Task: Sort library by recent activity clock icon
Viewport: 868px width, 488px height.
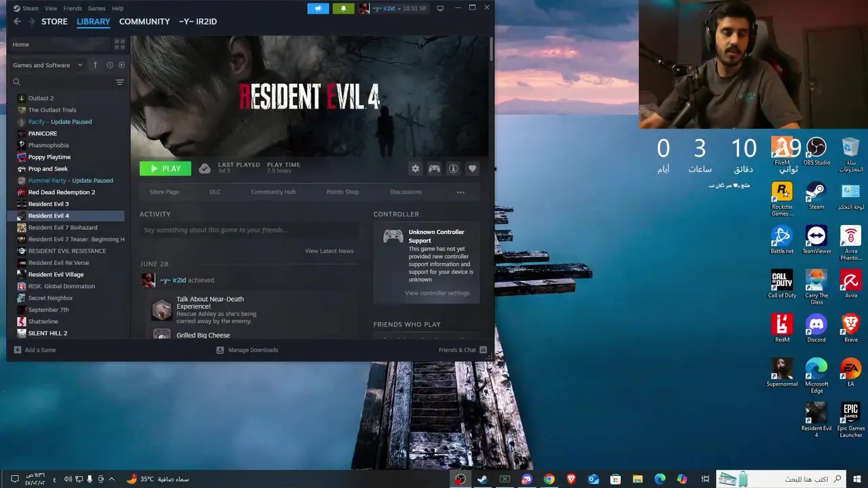Action: pyautogui.click(x=110, y=65)
